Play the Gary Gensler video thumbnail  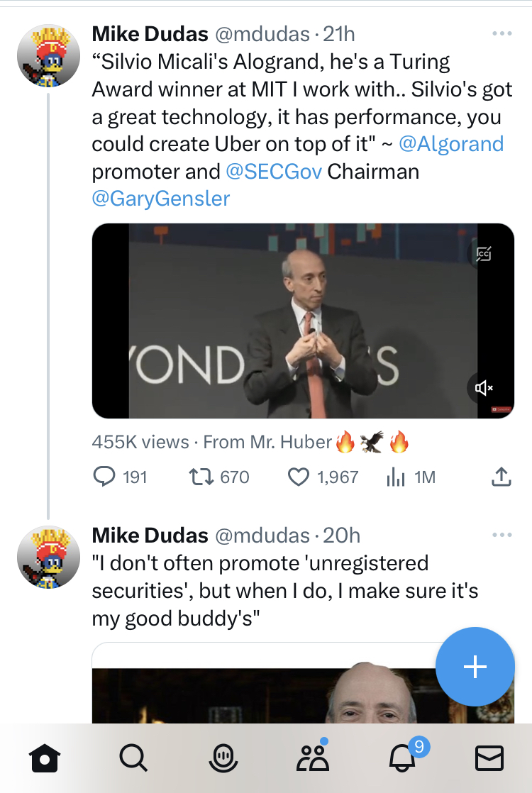303,321
